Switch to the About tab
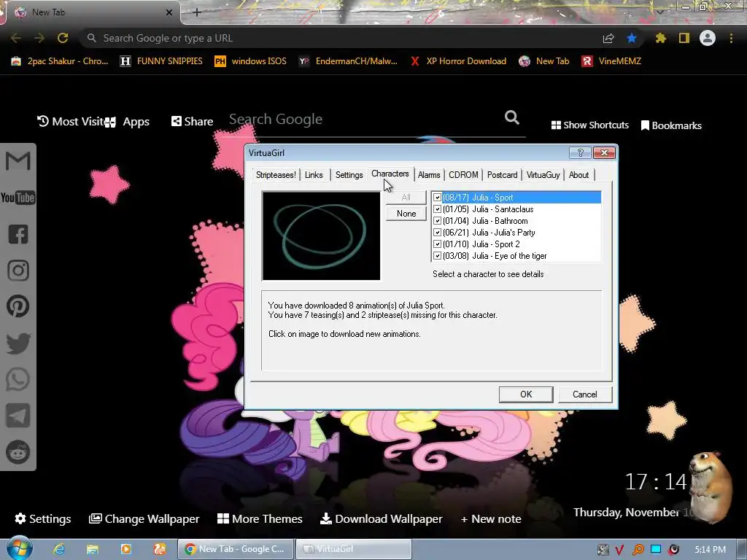The height and width of the screenshot is (560, 747). [x=578, y=175]
